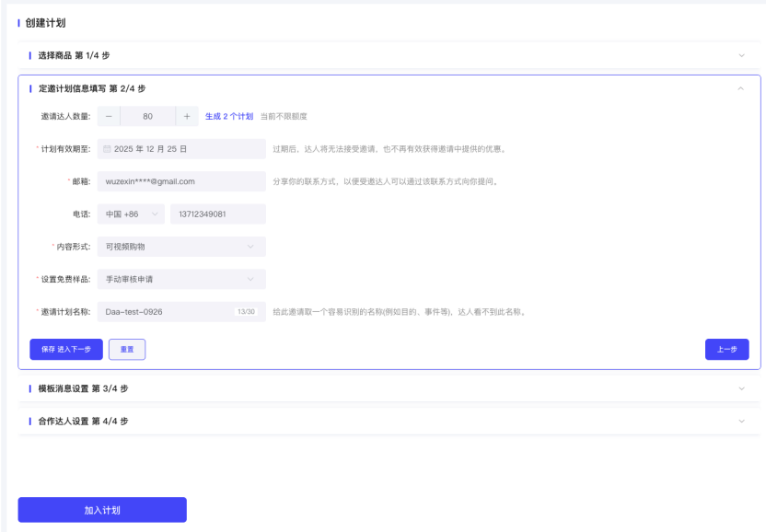
Task: Collapse the 定邀计划信息填写 step chevron
Action: (x=741, y=88)
